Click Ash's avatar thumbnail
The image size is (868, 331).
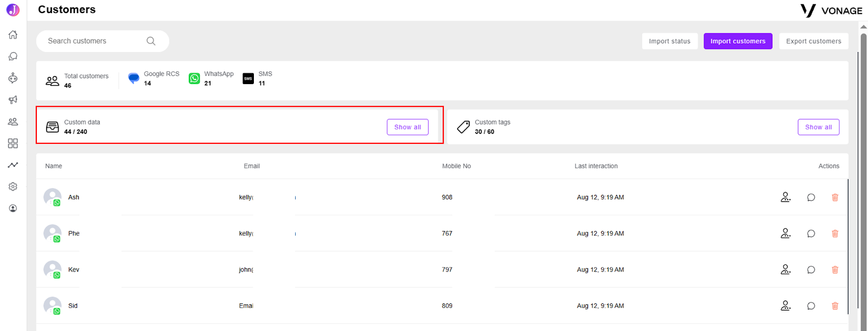[53, 197]
